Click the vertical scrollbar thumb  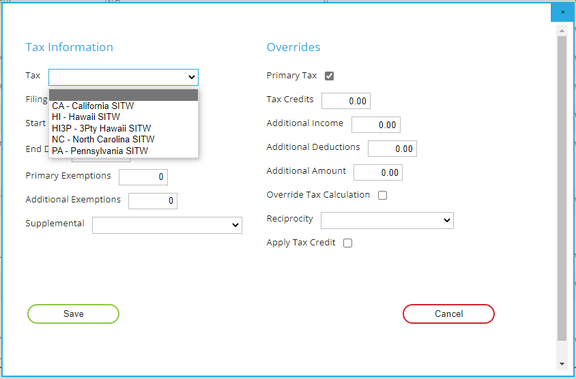pos(562,189)
